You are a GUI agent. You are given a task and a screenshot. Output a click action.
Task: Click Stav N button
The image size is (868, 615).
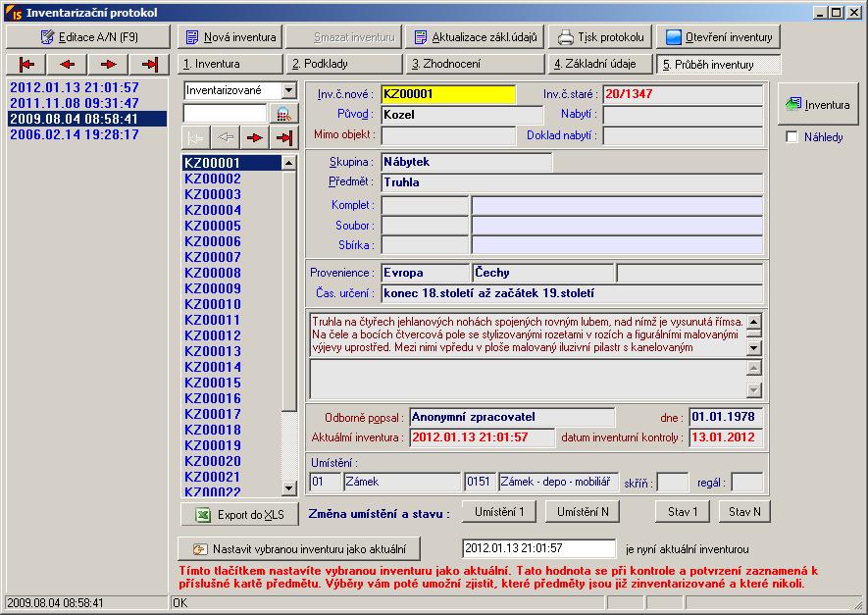pyautogui.click(x=744, y=511)
